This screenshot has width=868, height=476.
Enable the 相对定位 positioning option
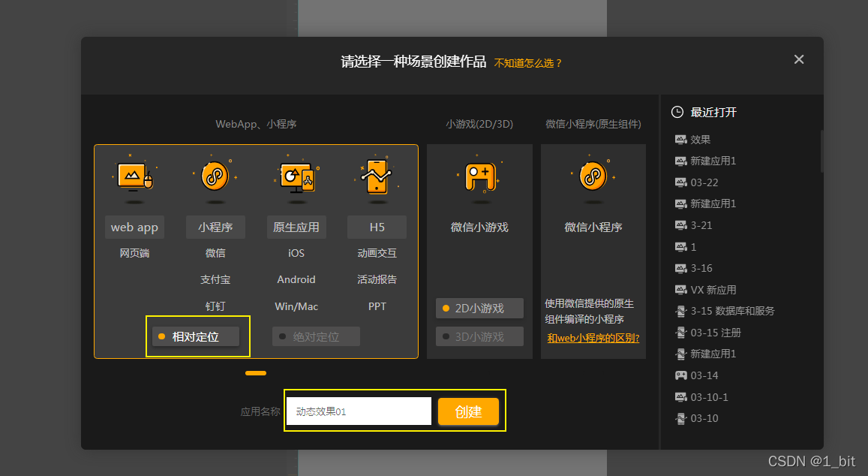click(197, 336)
